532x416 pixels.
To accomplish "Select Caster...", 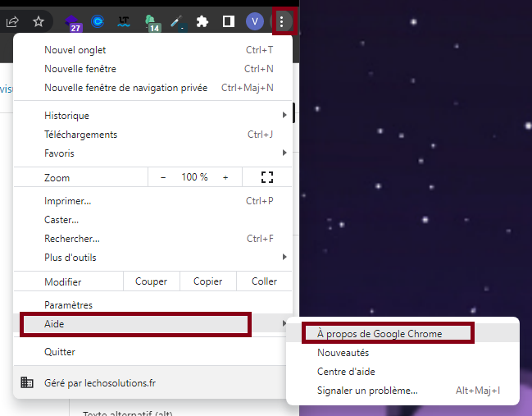I will [152, 220].
